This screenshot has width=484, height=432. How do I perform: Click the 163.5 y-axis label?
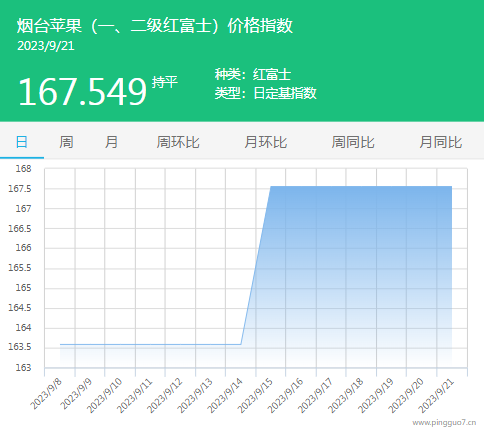(x=20, y=347)
